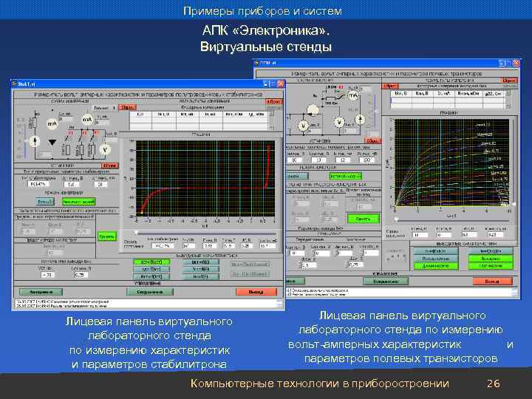Click red reset button in stabilitron settings header
The height and width of the screenshot is (399, 532).
(x=110, y=166)
